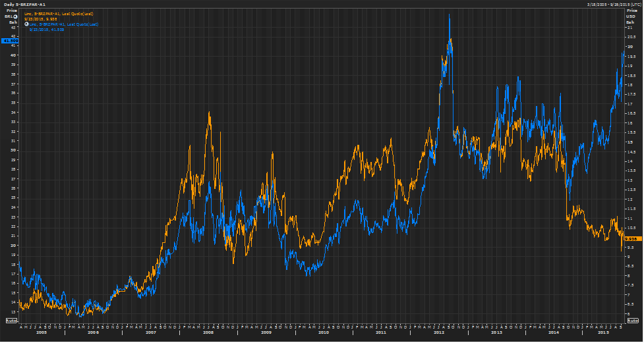Image resolution: width=644 pixels, height=343 pixels.
Task: Click the right Auto scale button
Action: click(x=633, y=320)
